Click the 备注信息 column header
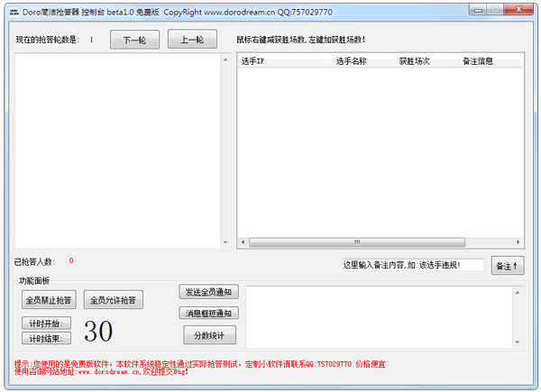Viewport: 541px width, 392px height. pos(491,61)
